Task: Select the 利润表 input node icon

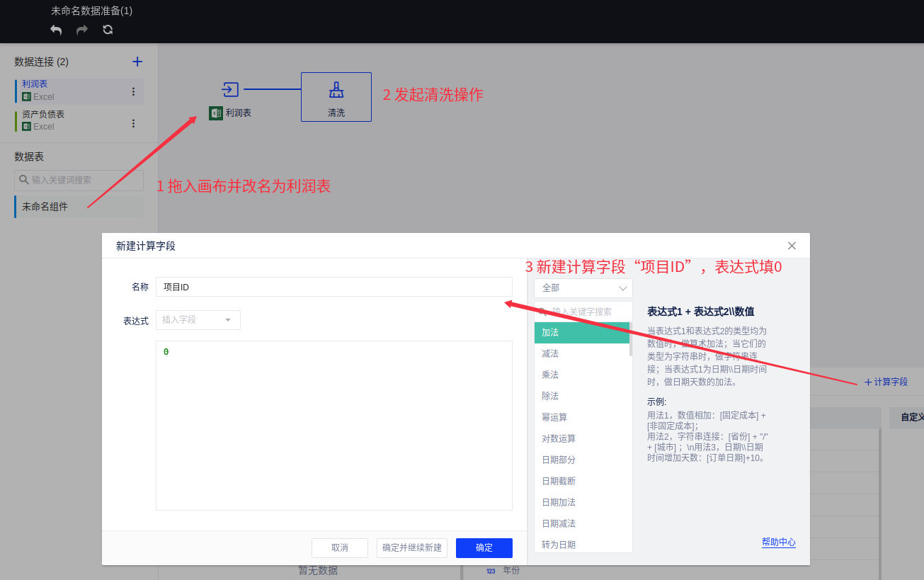Action: [230, 90]
